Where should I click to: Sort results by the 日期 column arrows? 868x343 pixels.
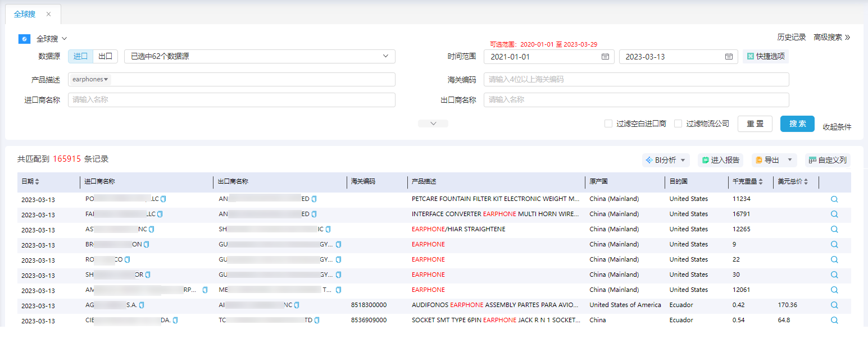point(37,182)
